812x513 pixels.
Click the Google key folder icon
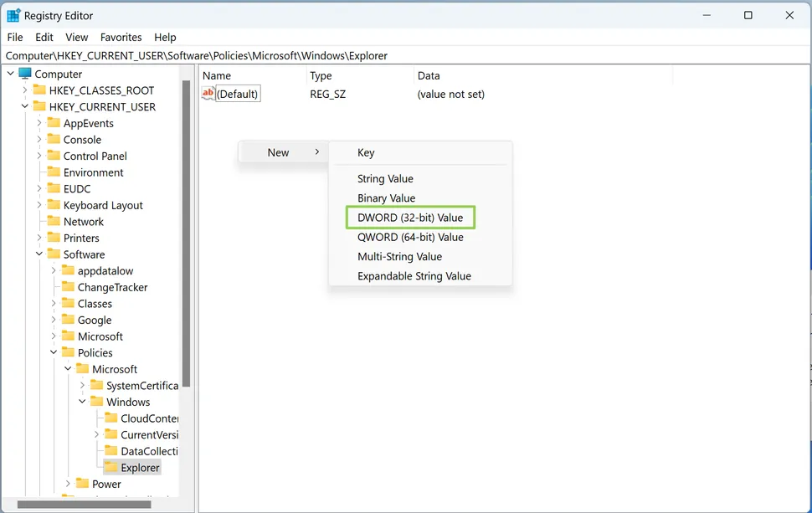[x=68, y=320]
